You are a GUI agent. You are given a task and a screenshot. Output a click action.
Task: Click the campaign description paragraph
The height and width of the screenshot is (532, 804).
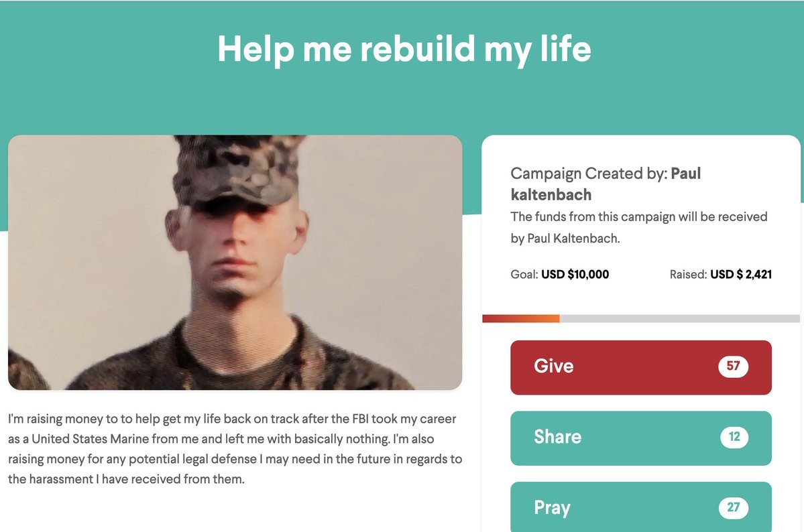point(235,449)
